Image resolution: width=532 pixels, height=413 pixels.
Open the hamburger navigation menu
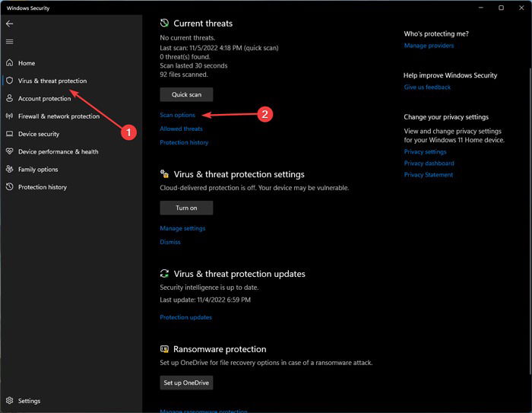tap(9, 41)
